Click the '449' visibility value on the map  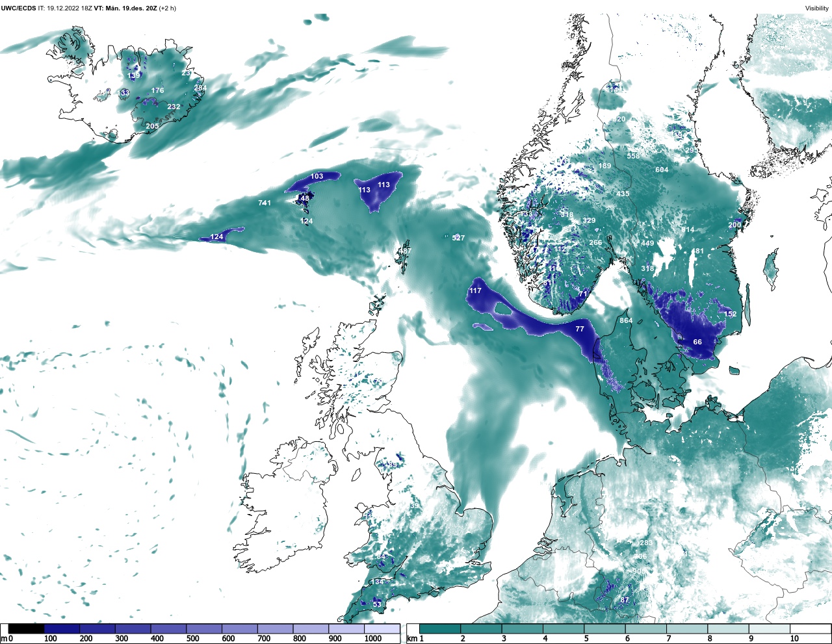point(647,243)
